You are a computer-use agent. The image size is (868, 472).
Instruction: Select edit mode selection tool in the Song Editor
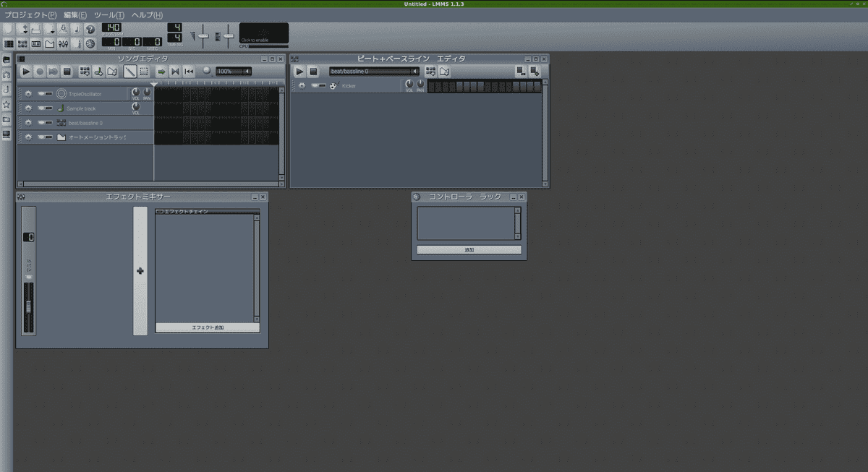coord(144,72)
